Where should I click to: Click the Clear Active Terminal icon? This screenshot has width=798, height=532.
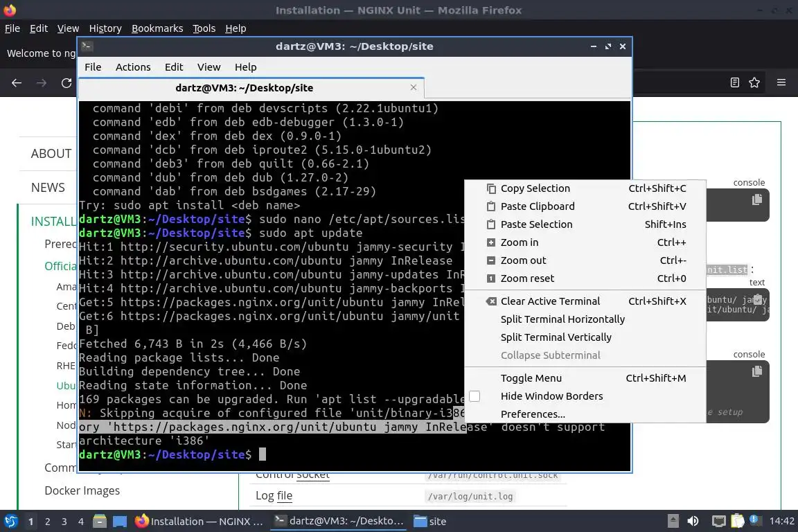[490, 301]
